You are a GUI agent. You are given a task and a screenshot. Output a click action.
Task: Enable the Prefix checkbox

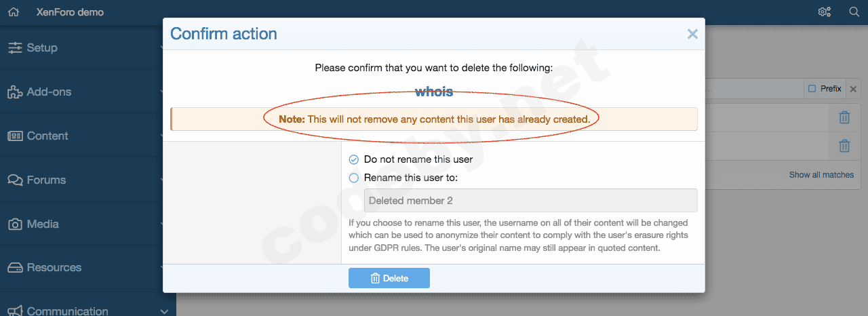point(812,89)
